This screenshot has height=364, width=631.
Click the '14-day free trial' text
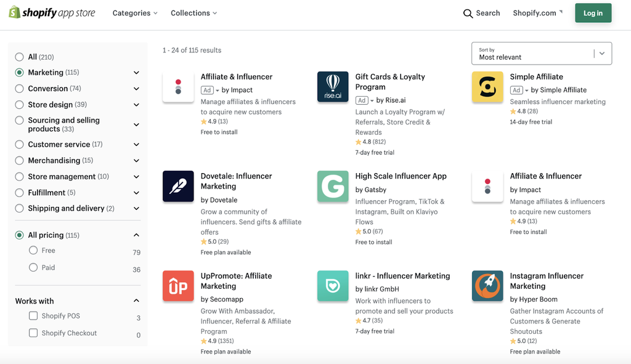(x=531, y=122)
